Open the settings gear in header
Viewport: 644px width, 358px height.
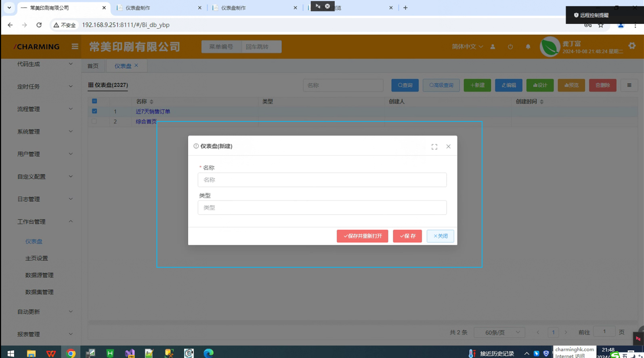click(x=632, y=46)
